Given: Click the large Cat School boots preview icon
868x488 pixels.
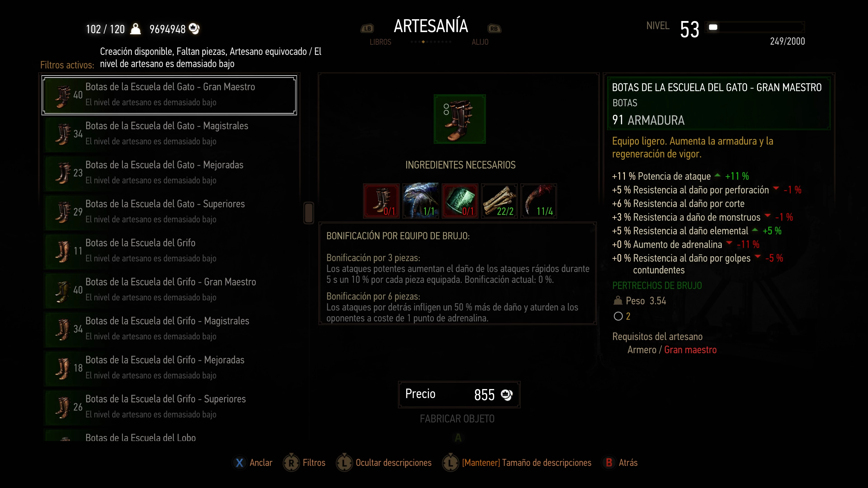Looking at the screenshot, I should pos(460,119).
